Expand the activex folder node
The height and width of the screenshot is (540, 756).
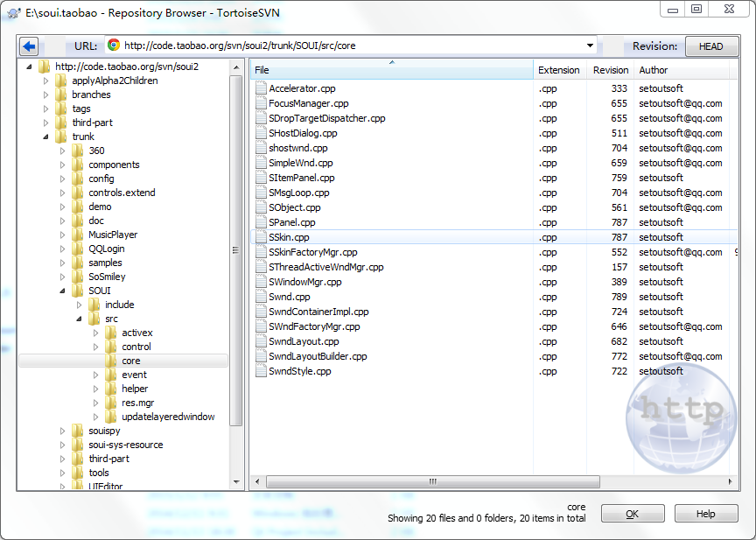[95, 333]
